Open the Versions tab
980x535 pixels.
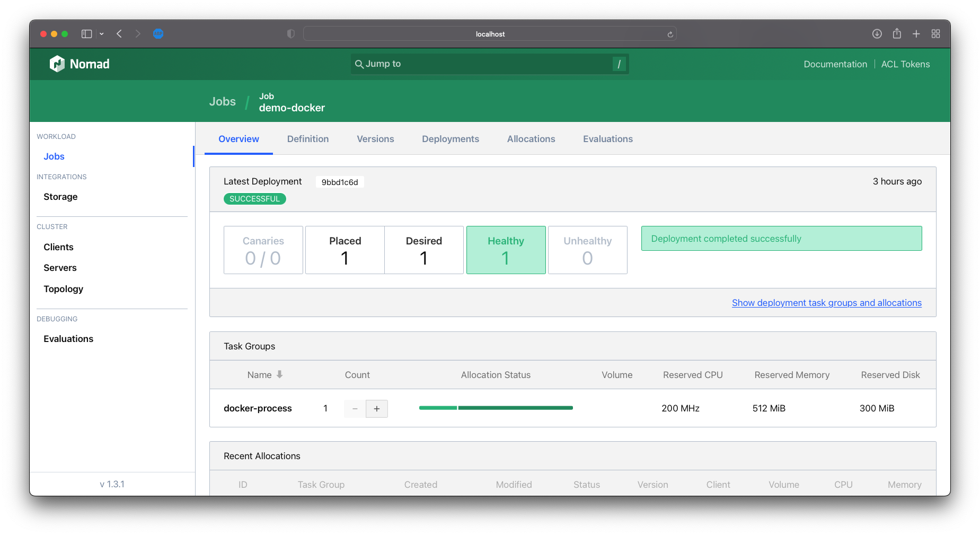[x=375, y=139]
